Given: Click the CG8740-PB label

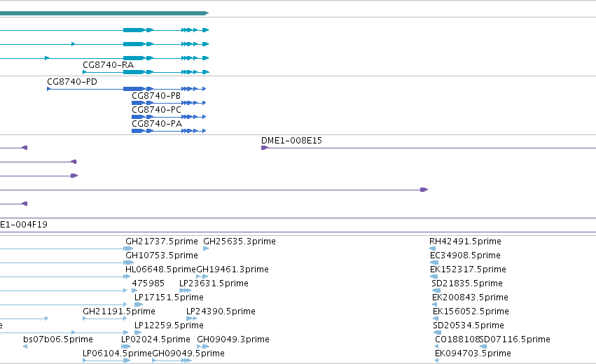Looking at the screenshot, I should 156,96.
